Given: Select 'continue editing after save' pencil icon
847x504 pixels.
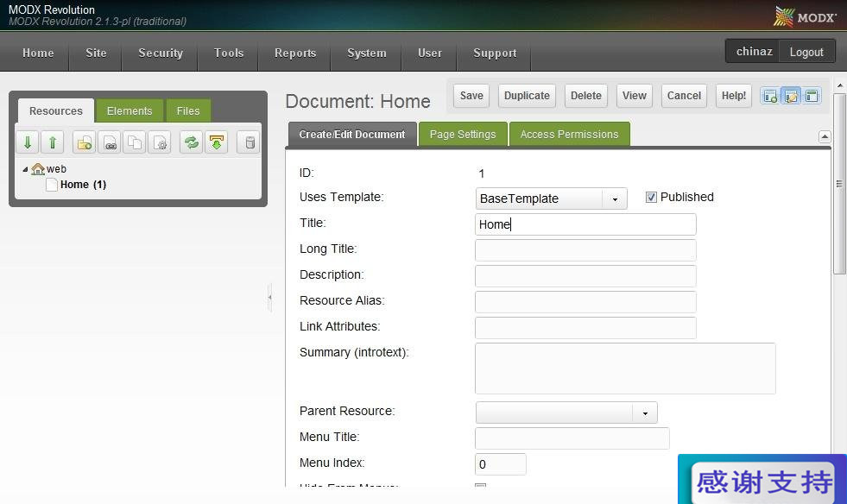Looking at the screenshot, I should pos(791,96).
